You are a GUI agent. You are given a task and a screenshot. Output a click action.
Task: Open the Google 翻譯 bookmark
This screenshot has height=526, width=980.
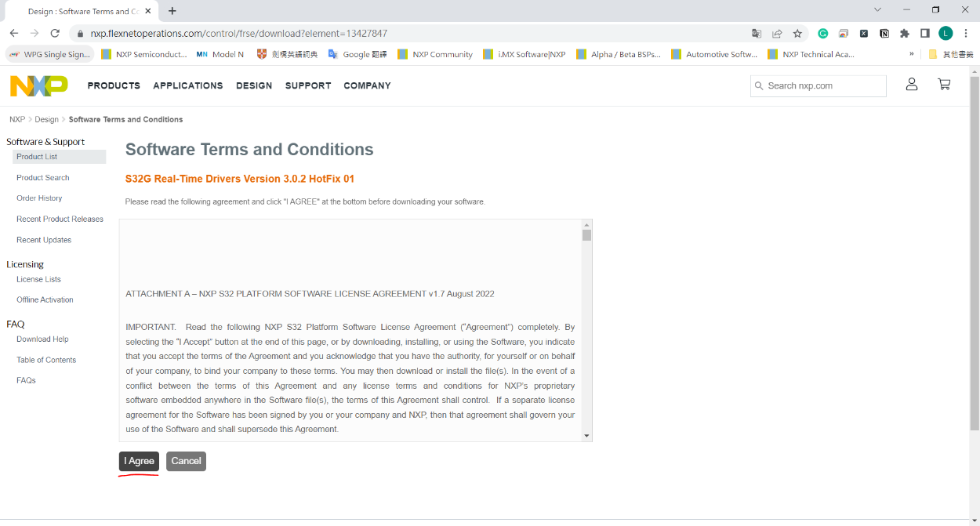coord(358,54)
